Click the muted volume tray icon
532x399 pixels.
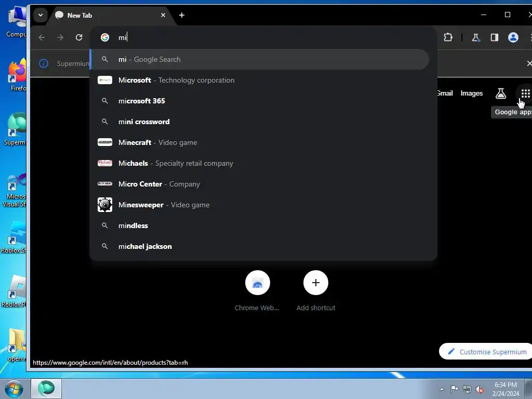(480, 389)
